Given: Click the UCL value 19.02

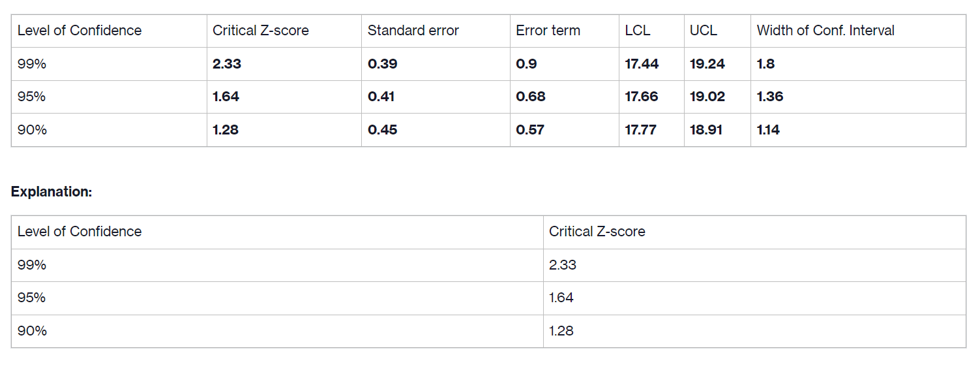Looking at the screenshot, I should coord(707,97).
